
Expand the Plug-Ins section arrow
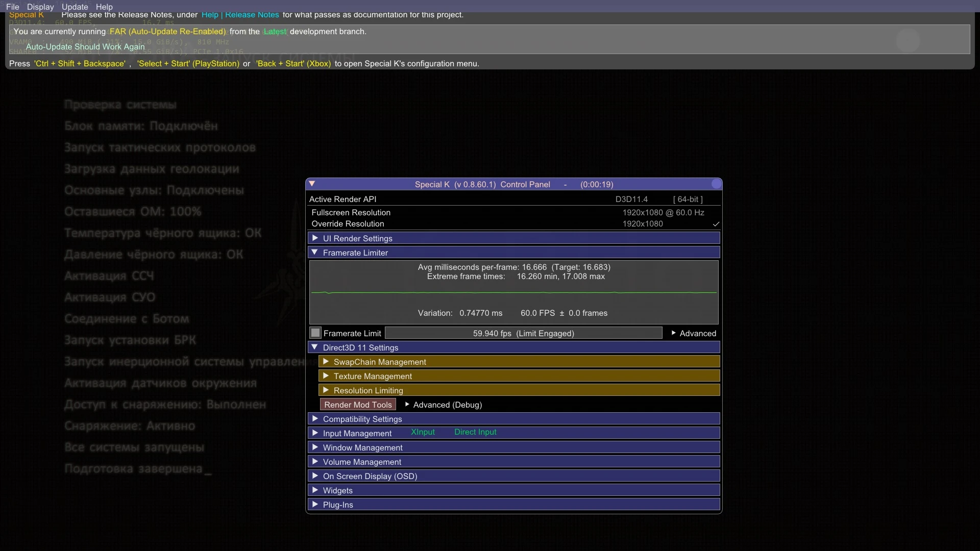click(x=315, y=505)
